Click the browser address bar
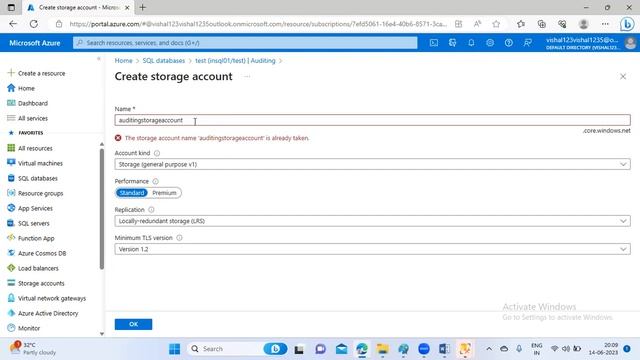Image resolution: width=640 pixels, height=360 pixels. point(257,24)
